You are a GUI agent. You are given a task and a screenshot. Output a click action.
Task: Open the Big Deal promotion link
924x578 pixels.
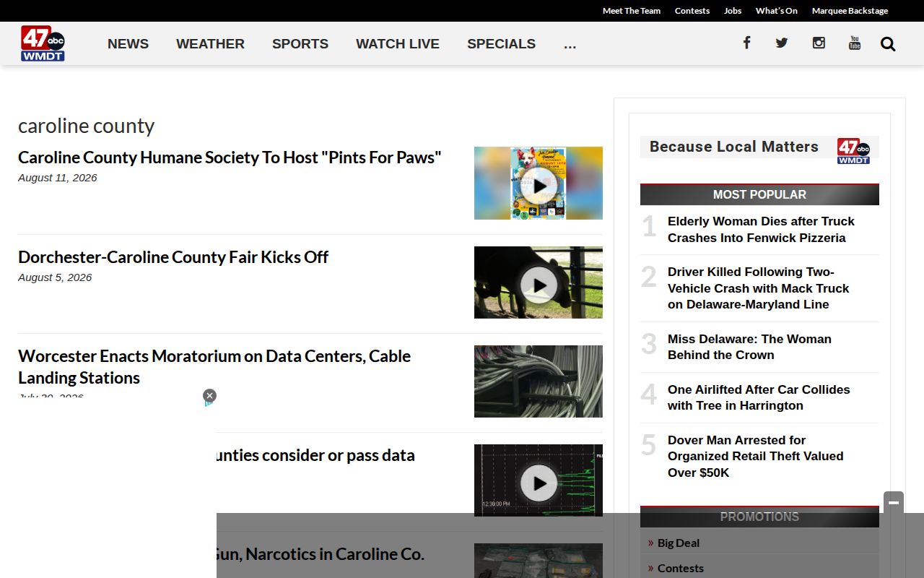[x=679, y=543]
